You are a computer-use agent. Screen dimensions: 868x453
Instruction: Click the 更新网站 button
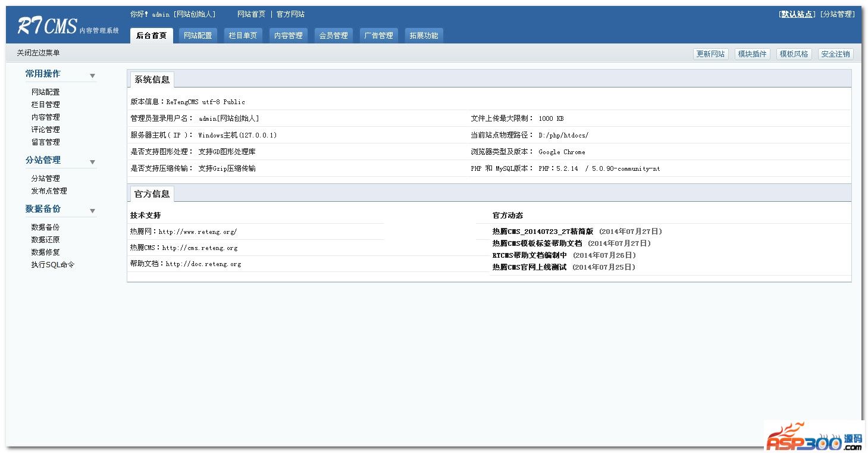(x=711, y=54)
